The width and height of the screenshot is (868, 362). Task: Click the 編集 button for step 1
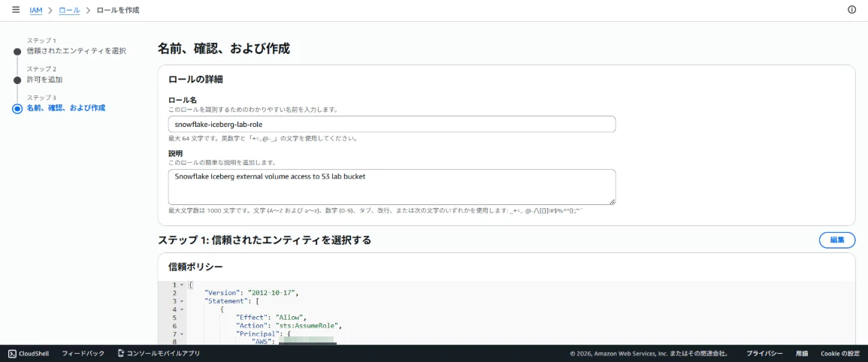(837, 240)
